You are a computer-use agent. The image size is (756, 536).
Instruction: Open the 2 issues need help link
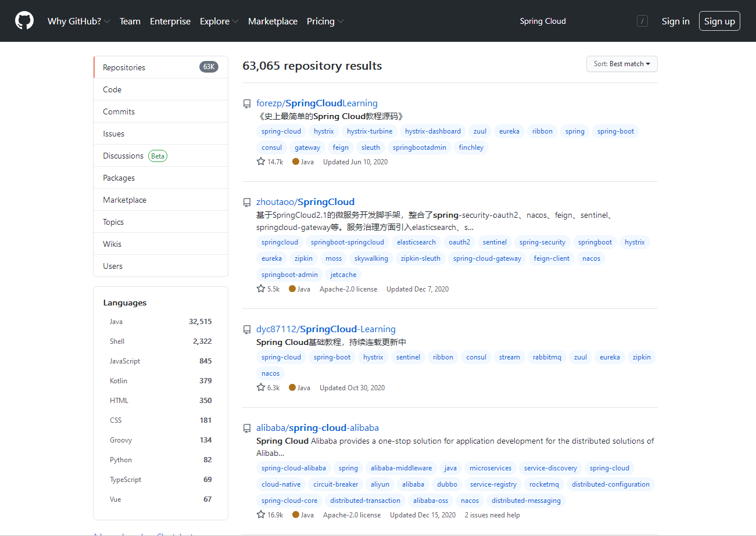point(492,515)
